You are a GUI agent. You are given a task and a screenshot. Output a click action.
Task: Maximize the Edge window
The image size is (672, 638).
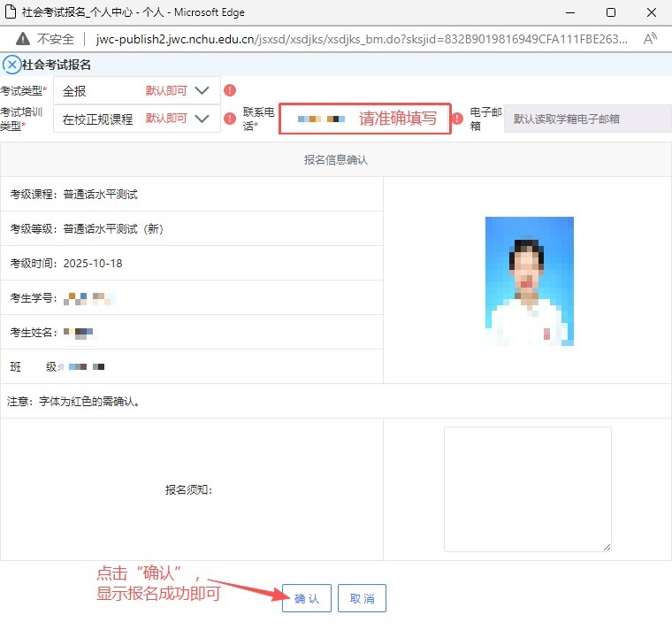[610, 13]
